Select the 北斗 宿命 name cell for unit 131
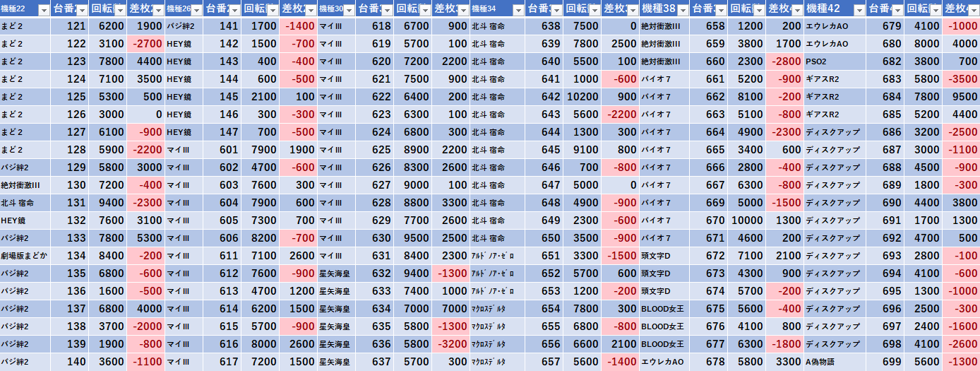 pos(25,203)
